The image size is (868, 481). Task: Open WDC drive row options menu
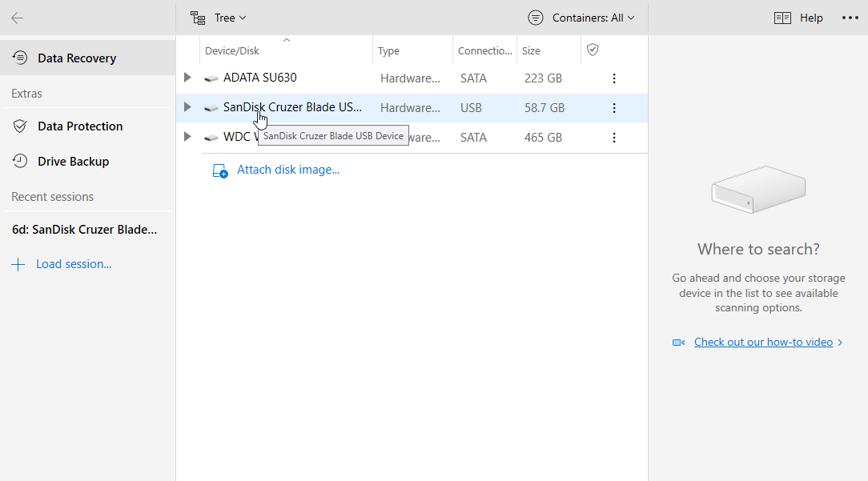pos(614,138)
